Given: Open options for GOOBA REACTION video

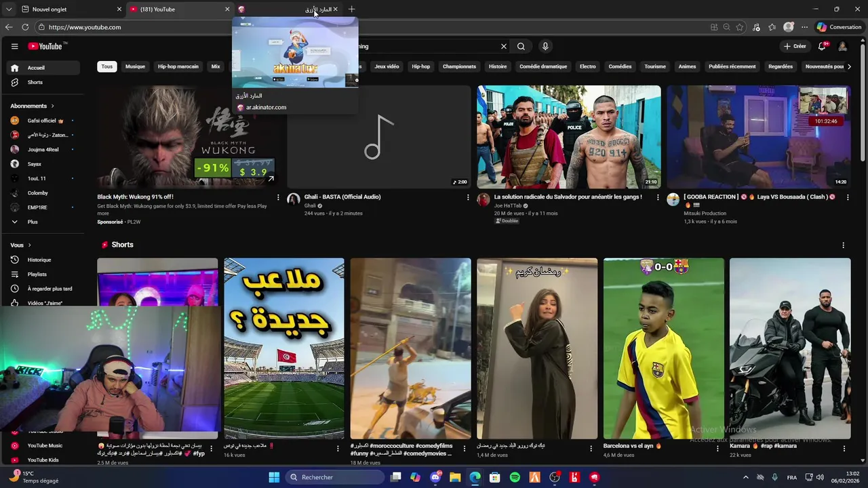Looking at the screenshot, I should (x=847, y=197).
